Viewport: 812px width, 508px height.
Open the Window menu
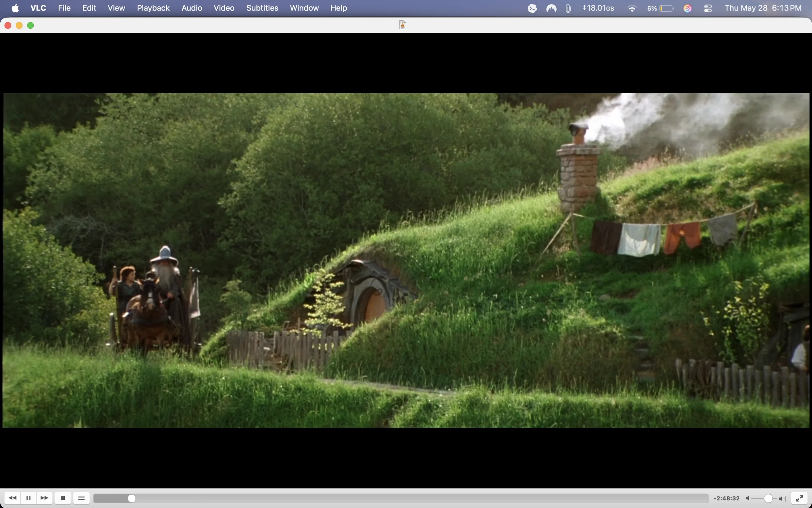304,8
